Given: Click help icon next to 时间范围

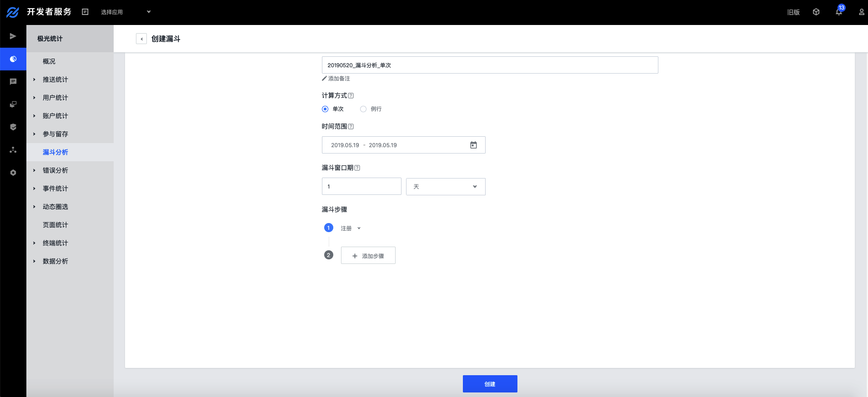Looking at the screenshot, I should [x=351, y=126].
